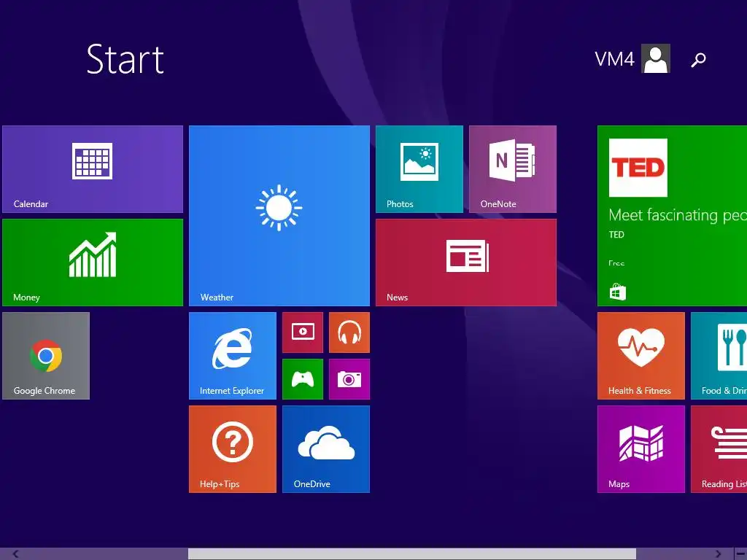747x560 pixels.
Task: Click the scrollbar left arrow
Action: [x=16, y=554]
